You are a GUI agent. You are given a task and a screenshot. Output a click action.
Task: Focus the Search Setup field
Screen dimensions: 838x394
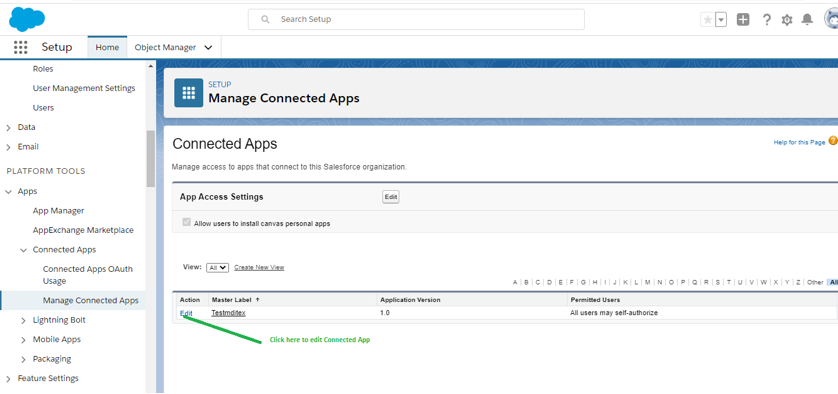pos(416,19)
